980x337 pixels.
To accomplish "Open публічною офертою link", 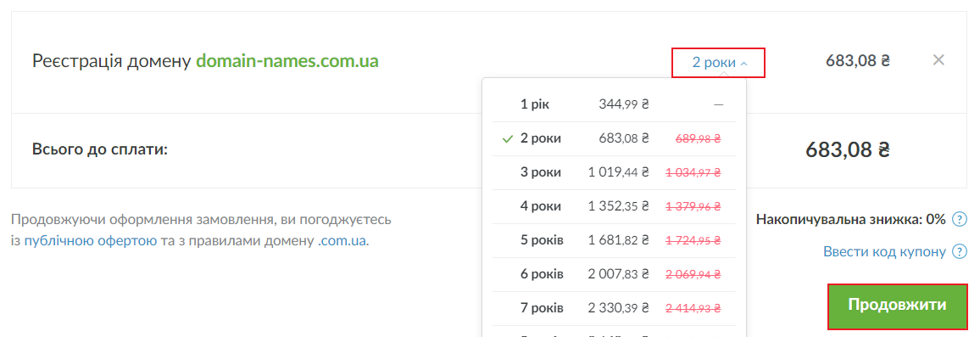I will (91, 240).
